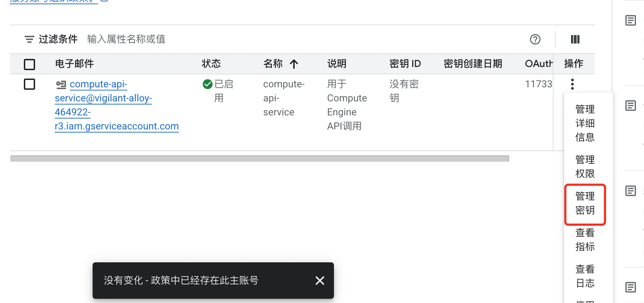The image size is (644, 303).
Task: Click the second document icon in right panel
Action: tap(630, 105)
